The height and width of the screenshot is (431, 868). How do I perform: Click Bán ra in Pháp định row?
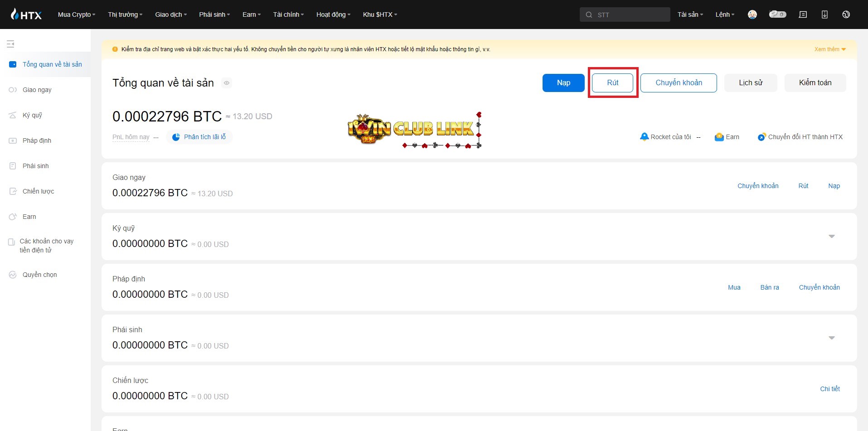pyautogui.click(x=770, y=287)
